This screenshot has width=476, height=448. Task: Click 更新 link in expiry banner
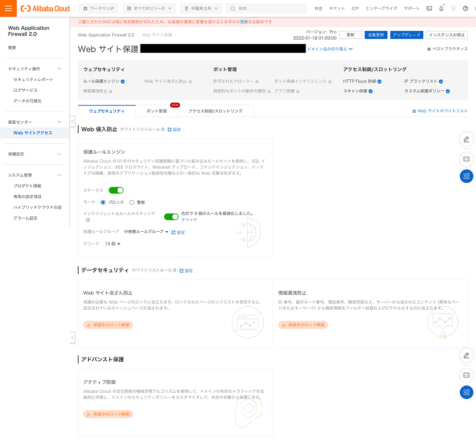pos(244,22)
